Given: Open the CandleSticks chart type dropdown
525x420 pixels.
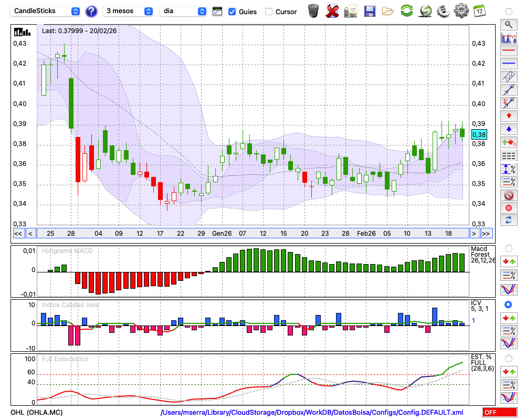Looking at the screenshot, I should point(46,11).
